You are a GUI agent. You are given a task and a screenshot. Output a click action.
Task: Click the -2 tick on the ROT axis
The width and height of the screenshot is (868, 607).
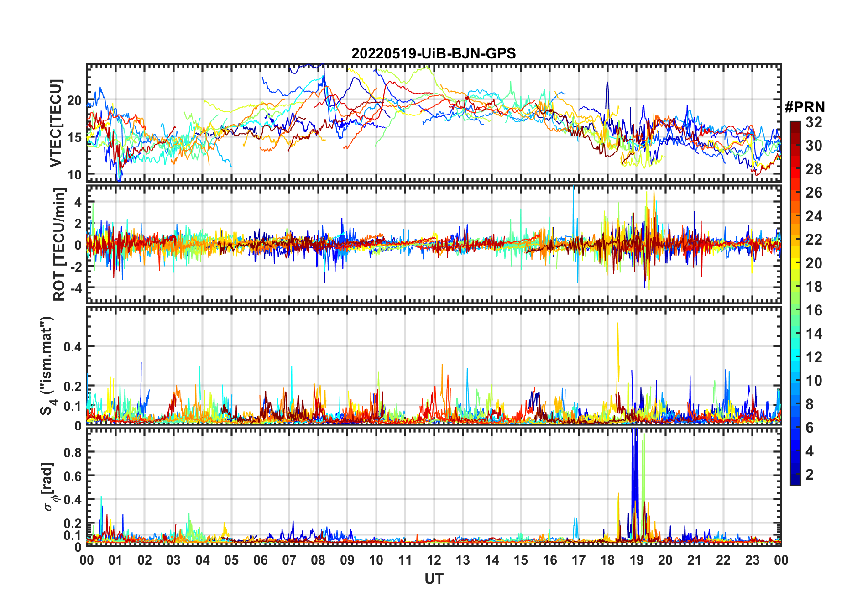75,267
